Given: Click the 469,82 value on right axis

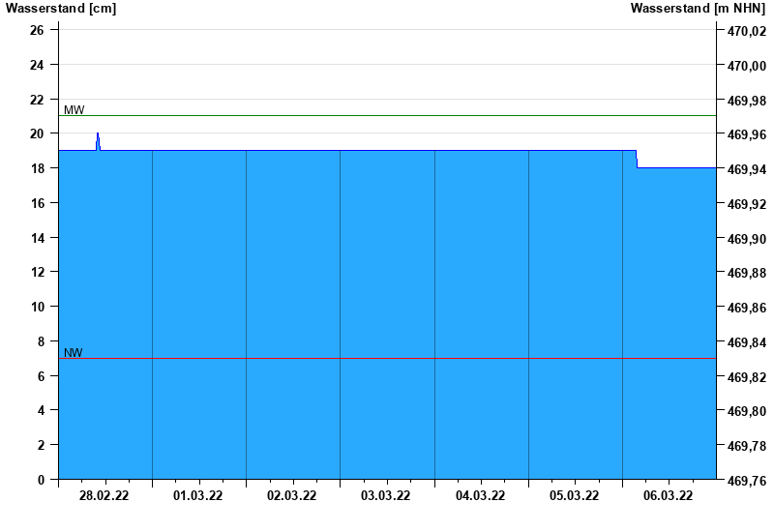Looking at the screenshot, I should [x=747, y=377].
